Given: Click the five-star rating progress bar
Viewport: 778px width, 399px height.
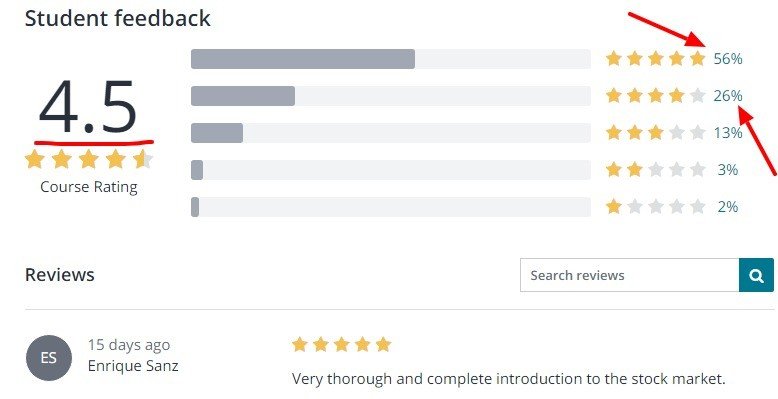Looking at the screenshot, I should 391,59.
